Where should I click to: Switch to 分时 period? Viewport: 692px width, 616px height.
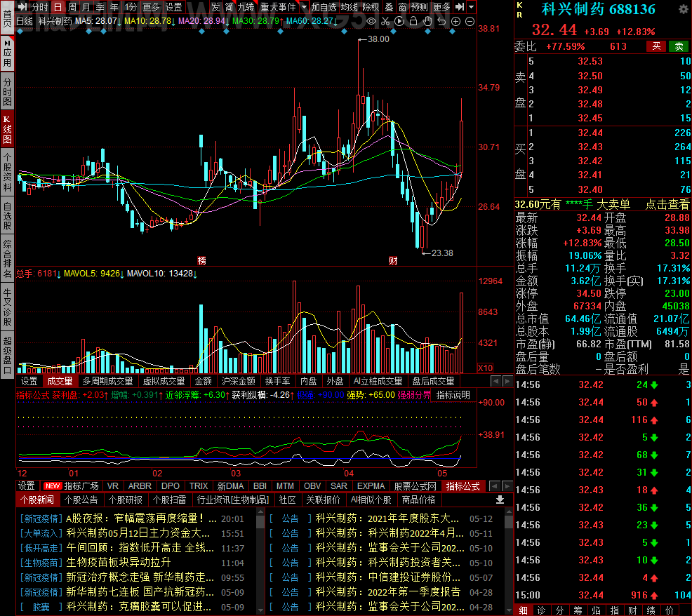(40, 7)
